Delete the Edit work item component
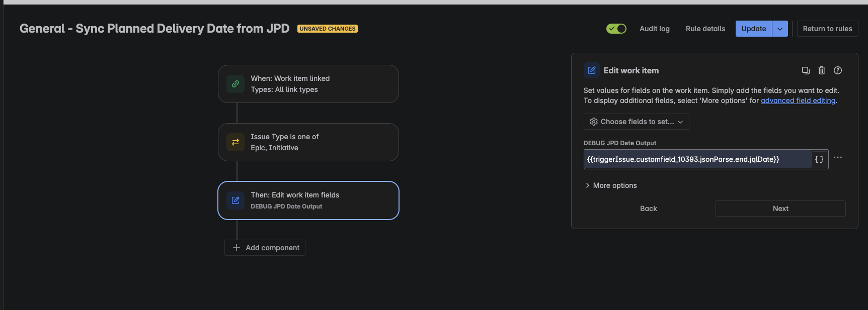 pos(822,70)
